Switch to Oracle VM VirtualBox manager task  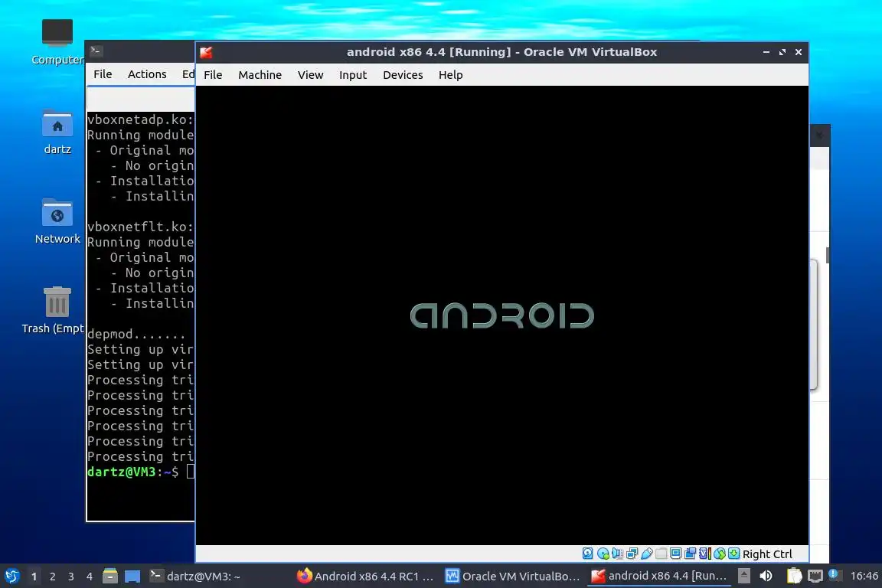coord(512,577)
